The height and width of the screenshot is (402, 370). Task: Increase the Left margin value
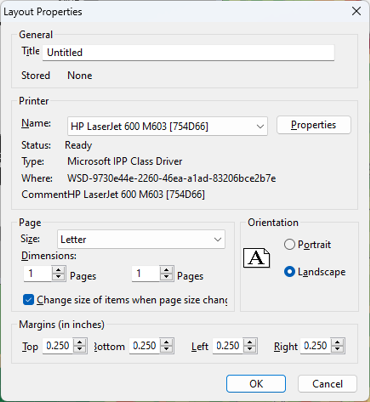pyautogui.click(x=250, y=342)
